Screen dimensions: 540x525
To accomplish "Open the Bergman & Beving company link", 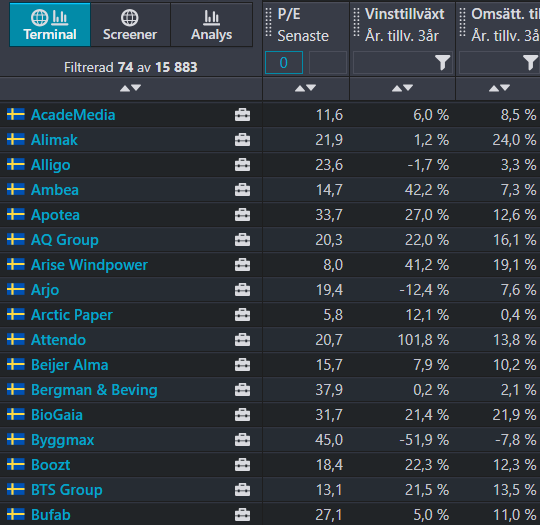I will 94,390.
